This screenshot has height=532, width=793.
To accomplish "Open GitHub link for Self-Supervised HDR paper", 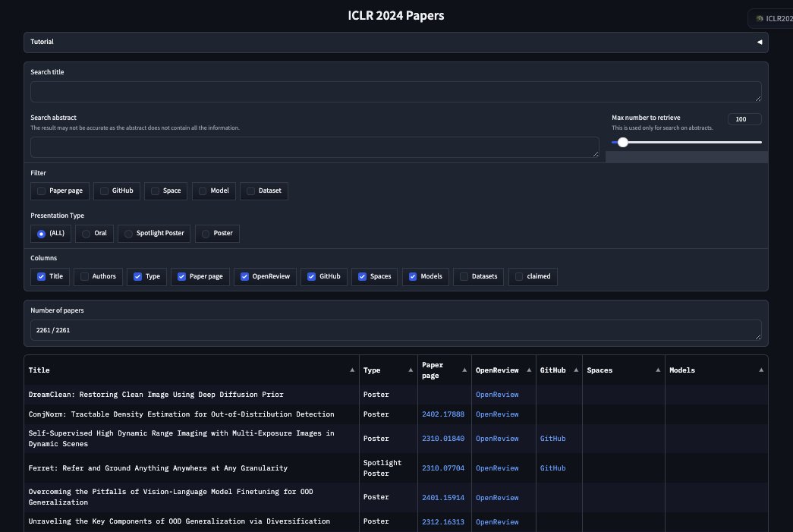I will click(x=552, y=439).
